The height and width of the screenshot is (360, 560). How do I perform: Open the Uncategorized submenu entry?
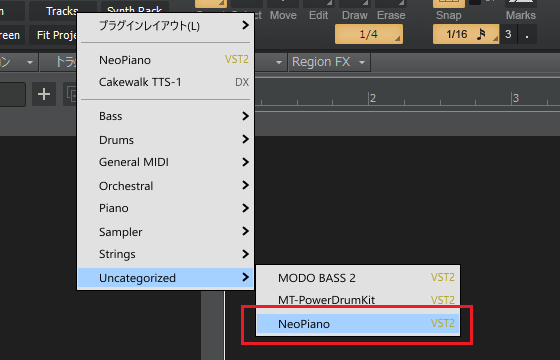click(x=165, y=278)
